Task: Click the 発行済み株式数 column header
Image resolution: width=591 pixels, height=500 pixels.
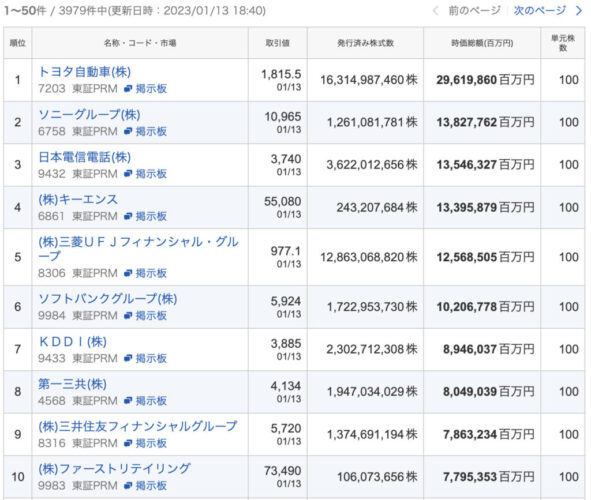Action: click(x=365, y=43)
